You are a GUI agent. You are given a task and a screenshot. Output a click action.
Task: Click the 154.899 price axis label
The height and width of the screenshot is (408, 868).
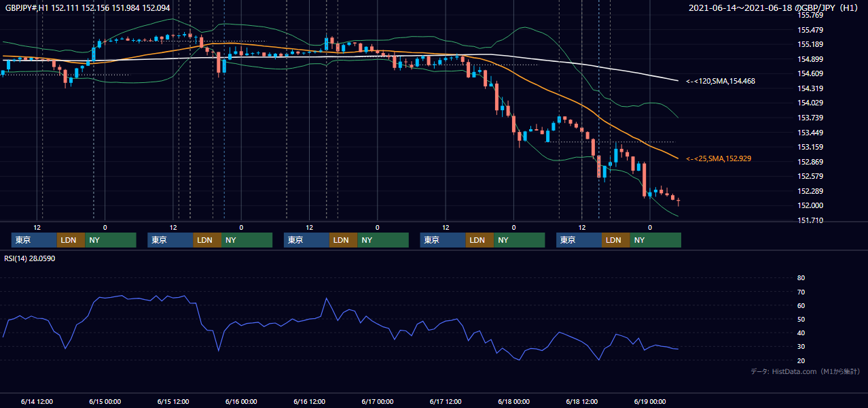(x=810, y=59)
